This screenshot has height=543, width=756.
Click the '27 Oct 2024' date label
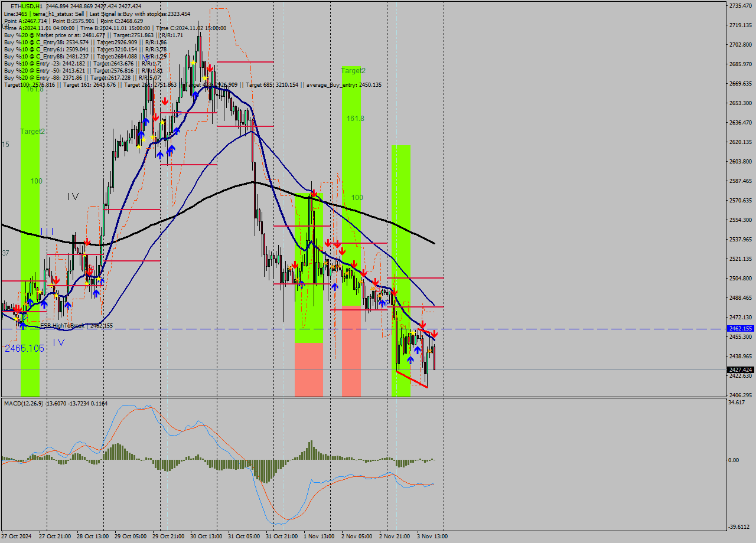17,537
